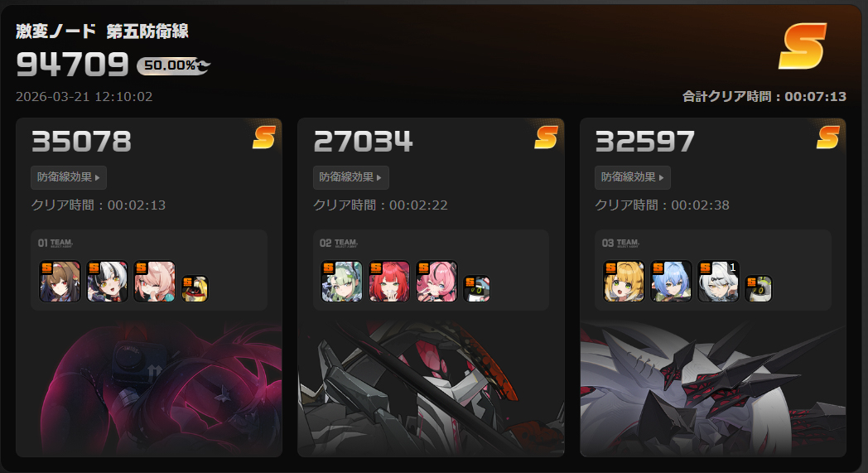Select the white Bangboo icon in Team 03

[759, 288]
